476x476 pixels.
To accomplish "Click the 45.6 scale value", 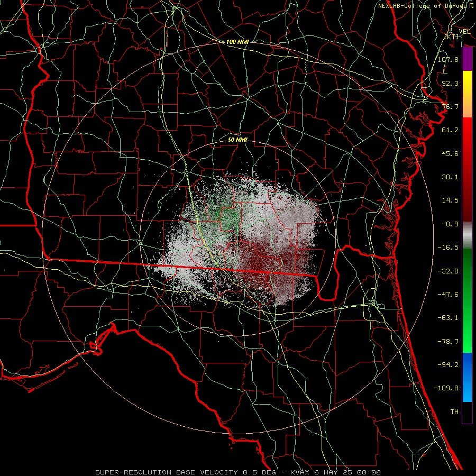I will [450, 153].
